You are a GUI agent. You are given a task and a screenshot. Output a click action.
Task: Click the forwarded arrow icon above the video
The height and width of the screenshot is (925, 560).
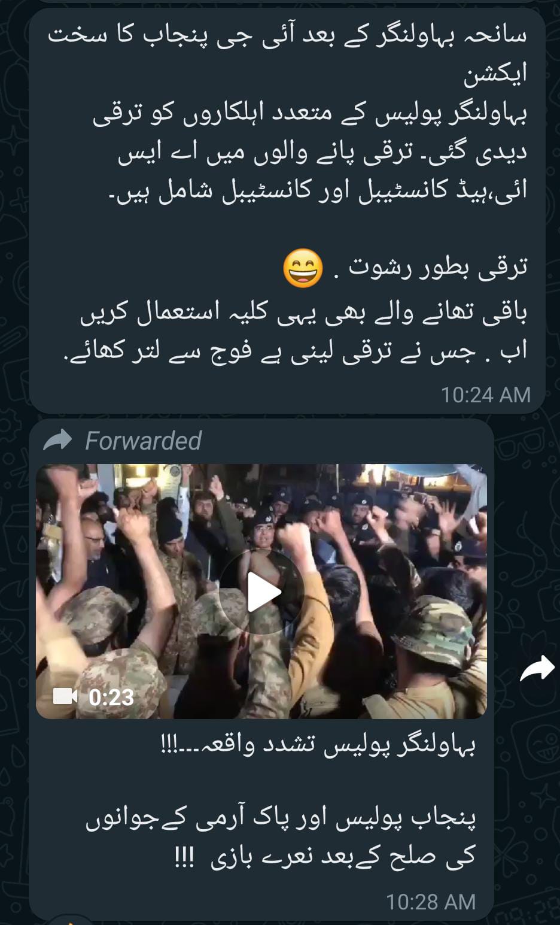57,441
